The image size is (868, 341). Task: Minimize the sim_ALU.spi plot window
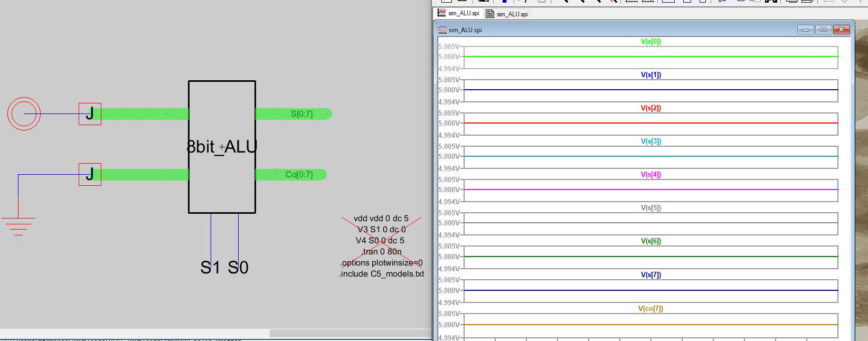tap(805, 30)
